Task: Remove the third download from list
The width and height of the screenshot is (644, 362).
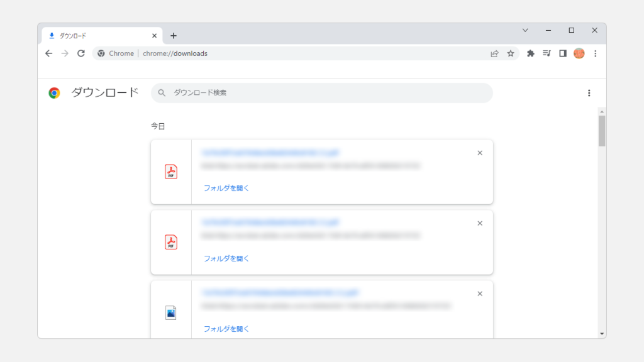Action: pos(480,294)
